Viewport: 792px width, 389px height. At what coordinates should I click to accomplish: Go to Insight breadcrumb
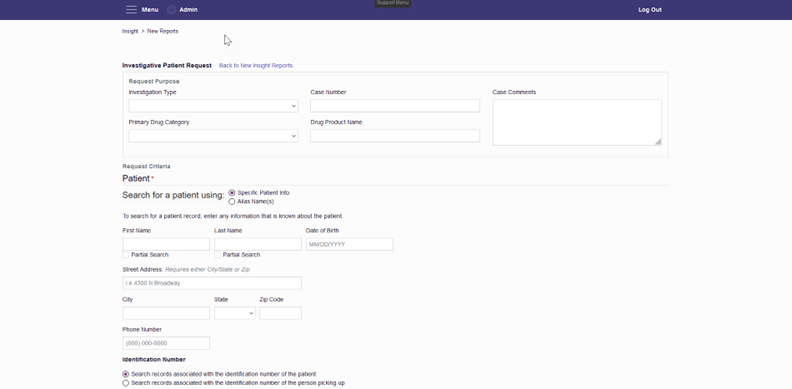click(130, 31)
